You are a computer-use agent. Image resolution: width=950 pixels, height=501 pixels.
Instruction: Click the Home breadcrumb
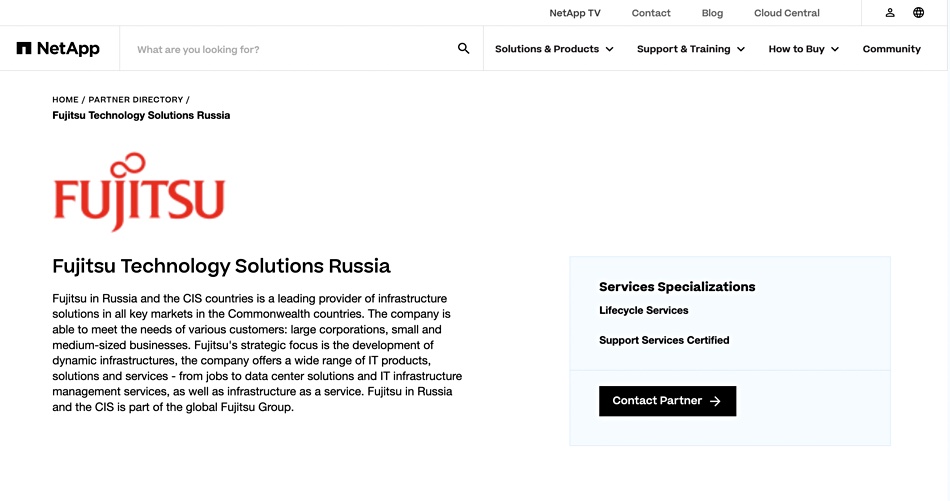65,99
